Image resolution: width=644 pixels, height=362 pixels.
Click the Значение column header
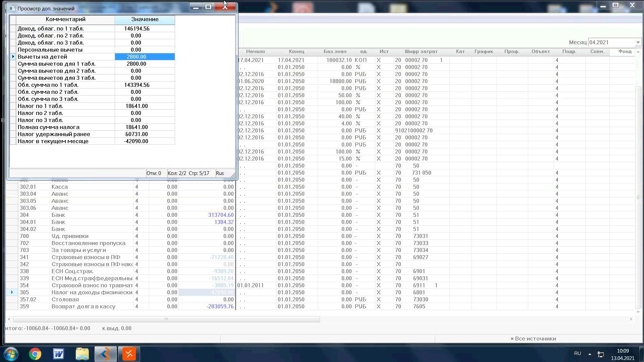(x=145, y=19)
